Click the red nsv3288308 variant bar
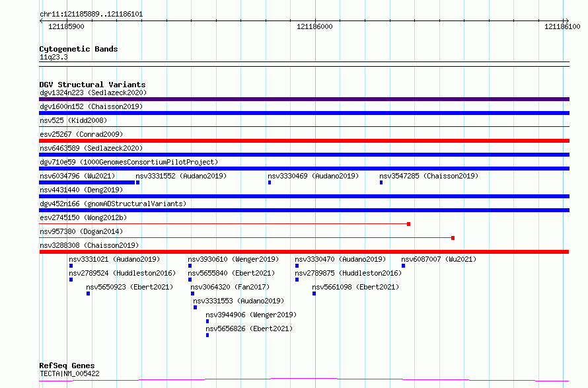This screenshot has width=588, height=388. click(304, 252)
